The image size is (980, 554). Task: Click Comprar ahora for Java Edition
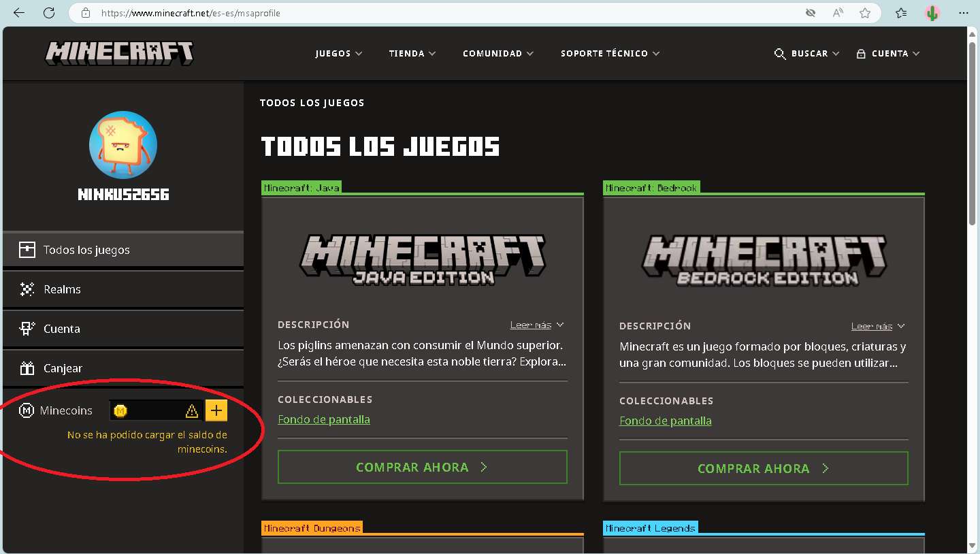(423, 467)
